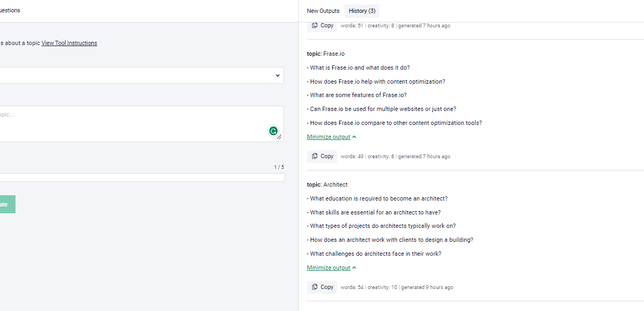Viewport: 644px width, 311px height.
Task: Collapse the Frase.io output with its chevron
Action: 354,136
